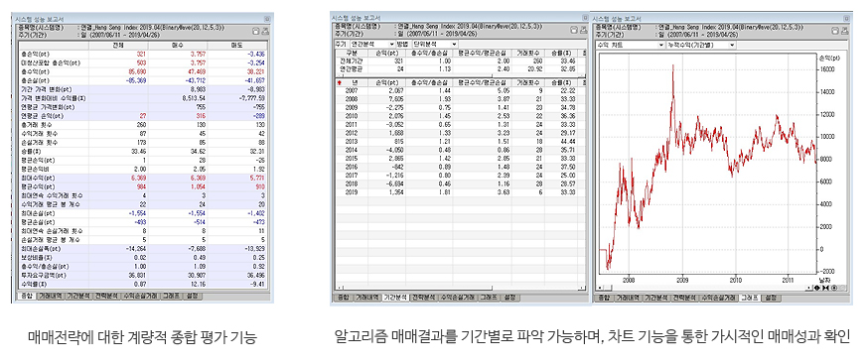Click the round target icon below the chart
This screenshot has width=868, height=364.
coord(834,288)
